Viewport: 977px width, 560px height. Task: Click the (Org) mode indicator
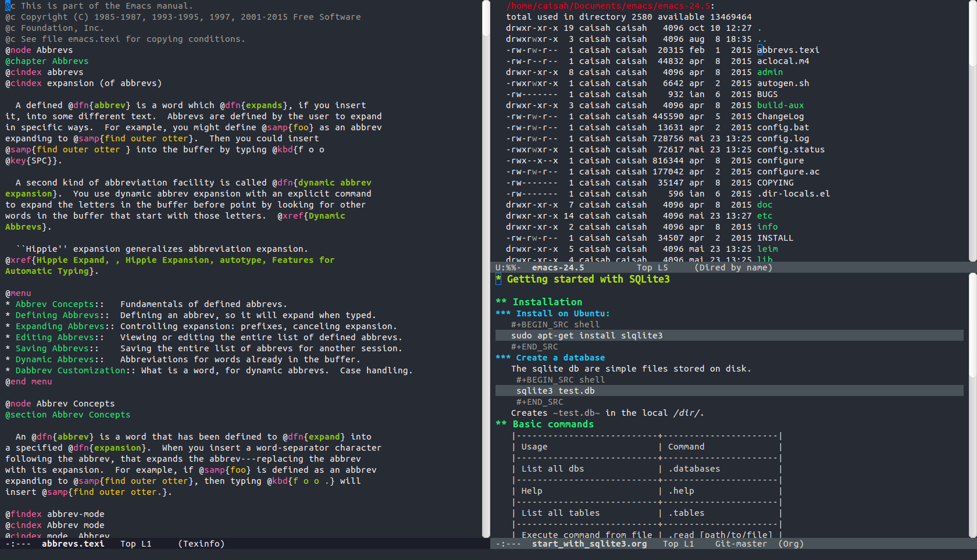791,544
